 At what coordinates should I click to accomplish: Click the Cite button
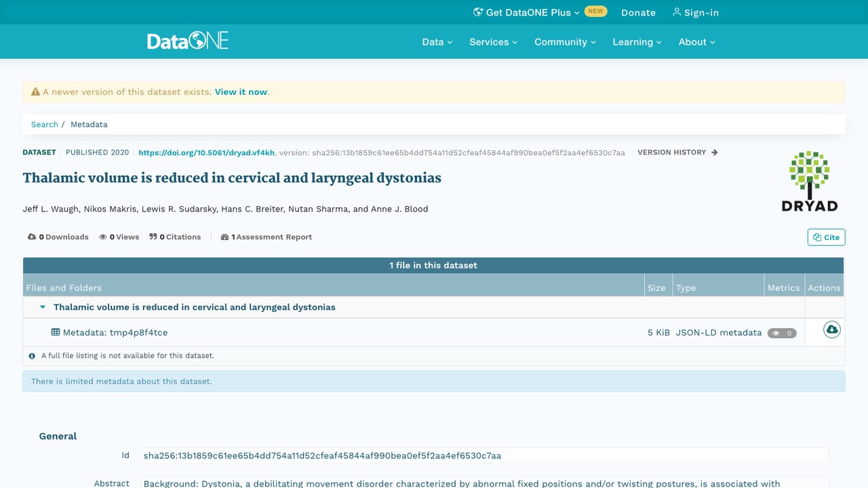(826, 237)
